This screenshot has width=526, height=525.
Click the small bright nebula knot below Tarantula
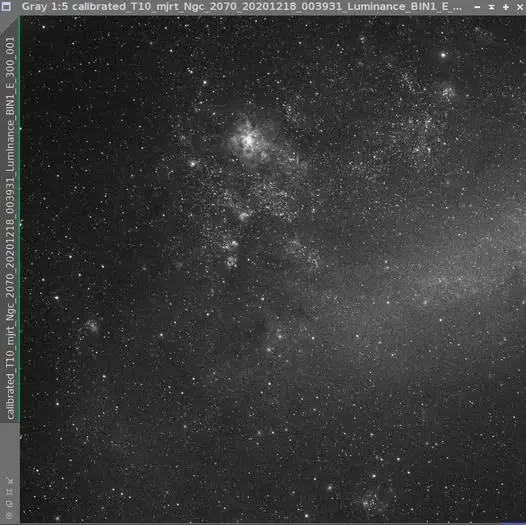click(x=244, y=216)
